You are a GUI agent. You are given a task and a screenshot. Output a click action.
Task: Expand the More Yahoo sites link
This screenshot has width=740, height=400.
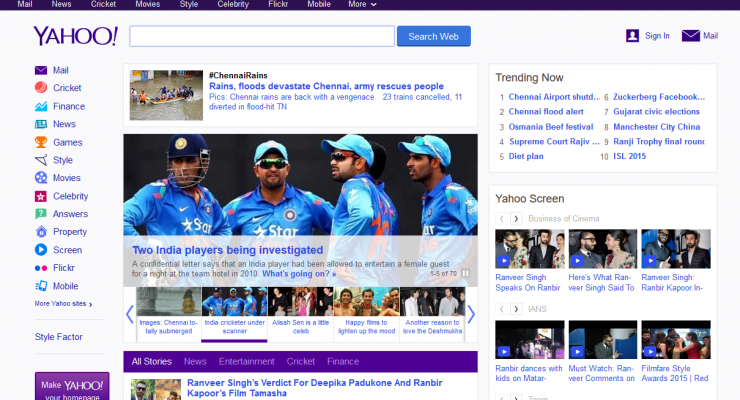pyautogui.click(x=64, y=303)
